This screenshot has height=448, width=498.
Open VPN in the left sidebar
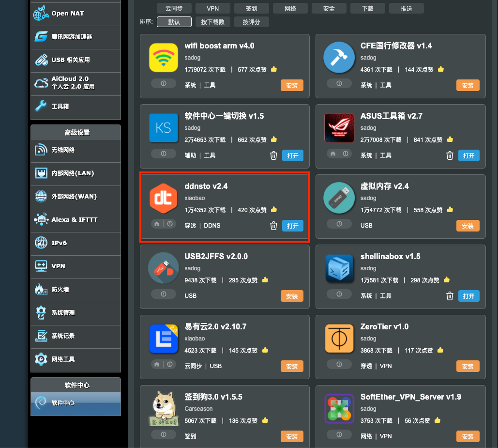click(x=75, y=266)
